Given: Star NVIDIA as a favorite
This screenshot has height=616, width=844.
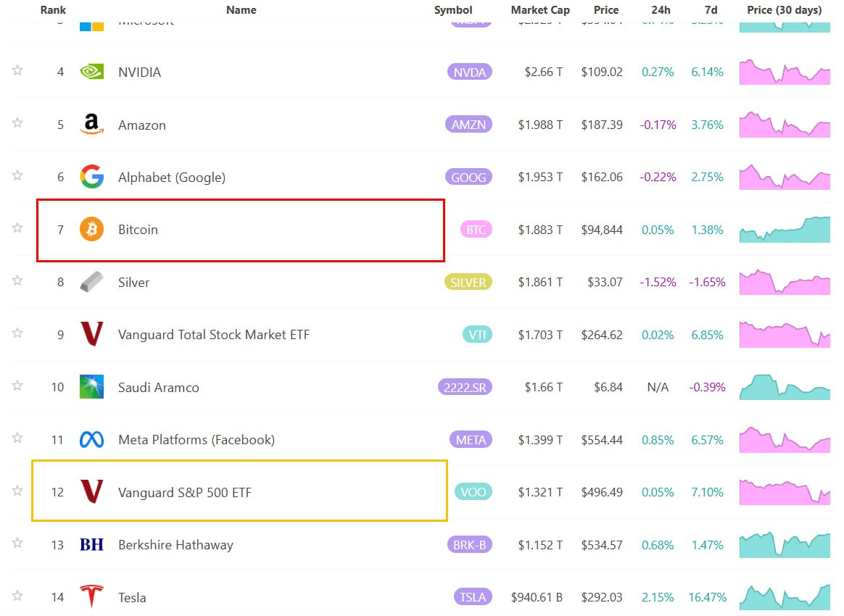Looking at the screenshot, I should pos(17,70).
